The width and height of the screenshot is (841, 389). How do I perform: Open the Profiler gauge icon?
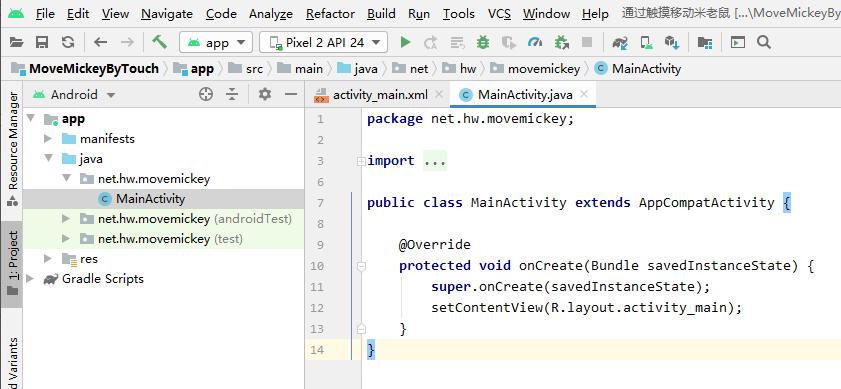pyautogui.click(x=535, y=42)
